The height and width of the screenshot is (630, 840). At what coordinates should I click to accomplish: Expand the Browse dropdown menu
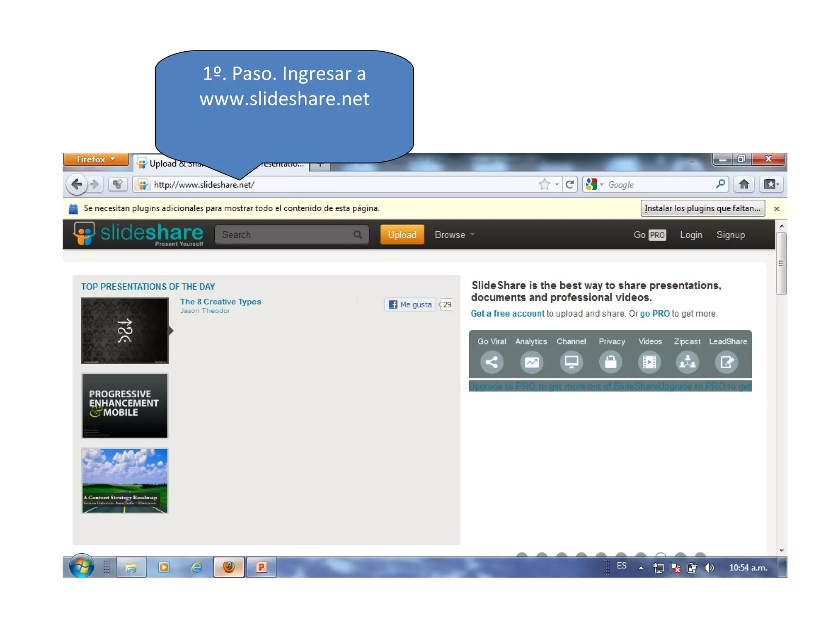(x=454, y=235)
